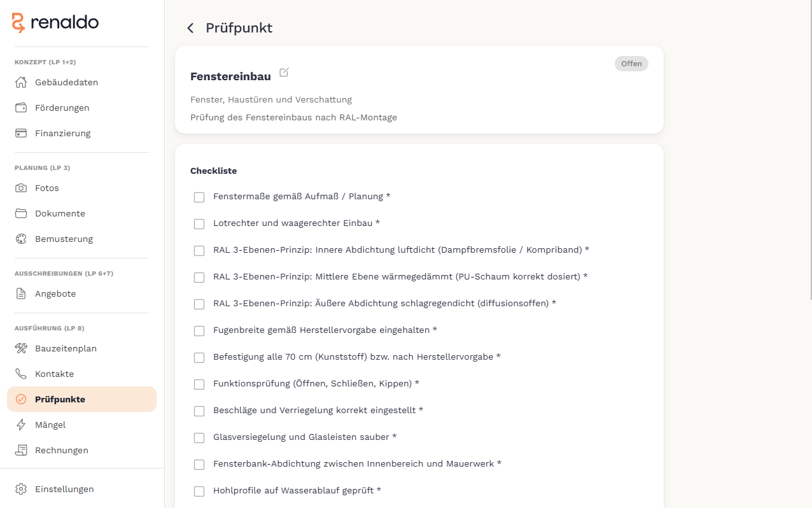Screen dimensions: 812x508
Task: Click the 'Offen' status badge
Action: 631,64
